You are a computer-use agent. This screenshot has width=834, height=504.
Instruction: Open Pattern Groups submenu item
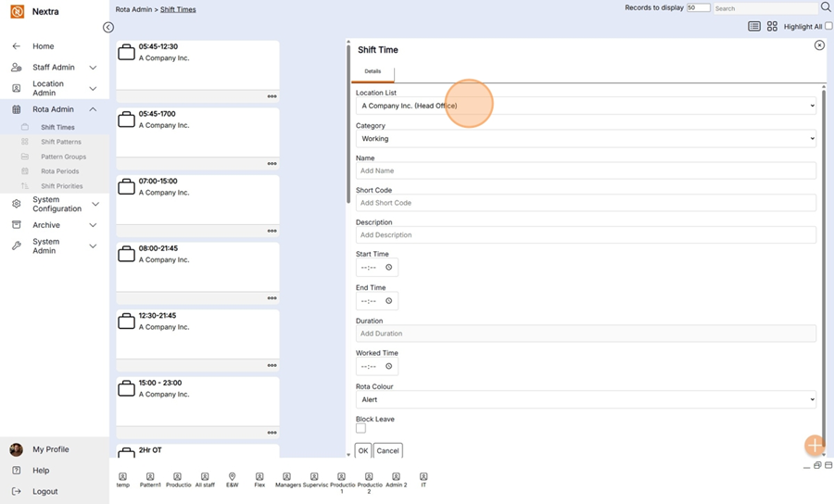pyautogui.click(x=63, y=157)
